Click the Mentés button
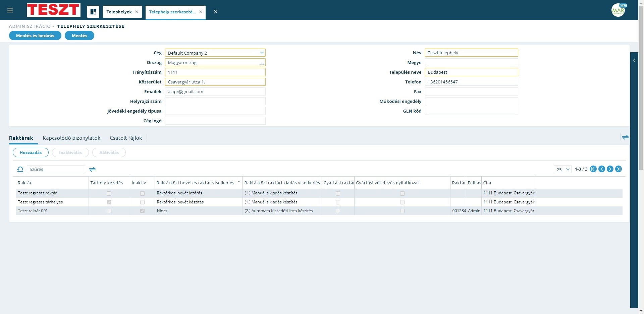The image size is (644, 314). (x=79, y=36)
